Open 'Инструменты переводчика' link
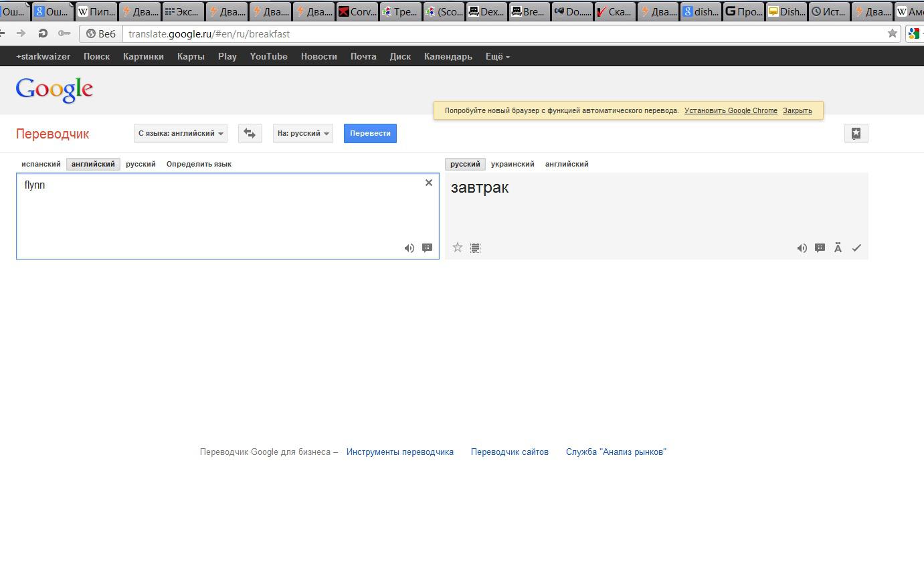924x588 pixels. (x=400, y=452)
